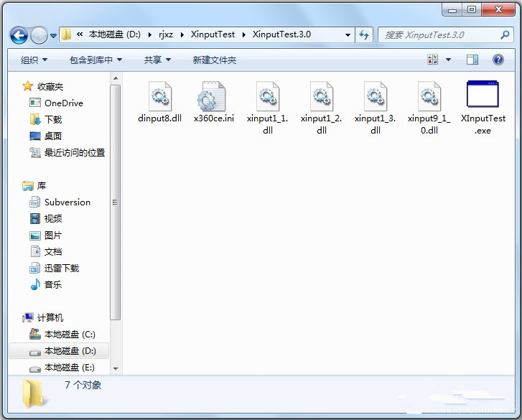Click the refresh button beside address bar
Viewport: 522px width, 420px height.
pos(364,34)
